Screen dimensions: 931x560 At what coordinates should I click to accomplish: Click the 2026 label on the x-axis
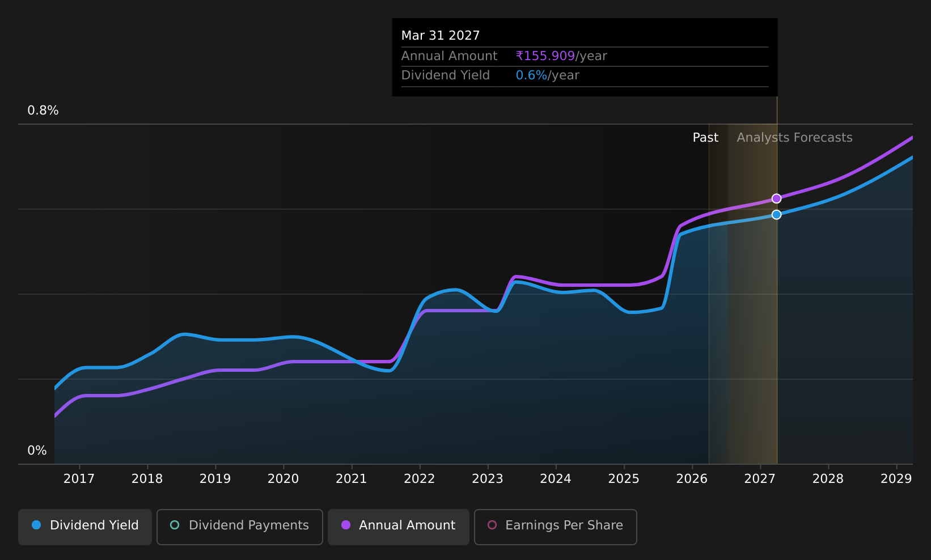[x=692, y=479]
